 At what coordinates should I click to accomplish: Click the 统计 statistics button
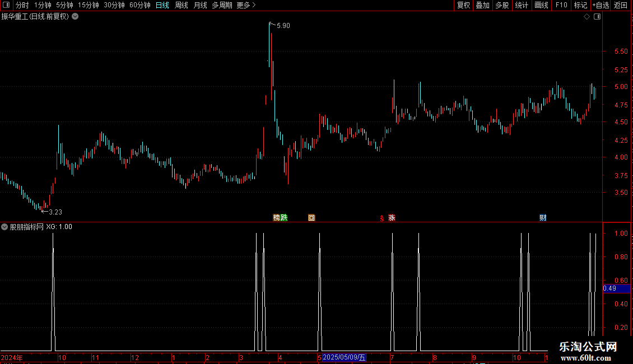point(522,5)
